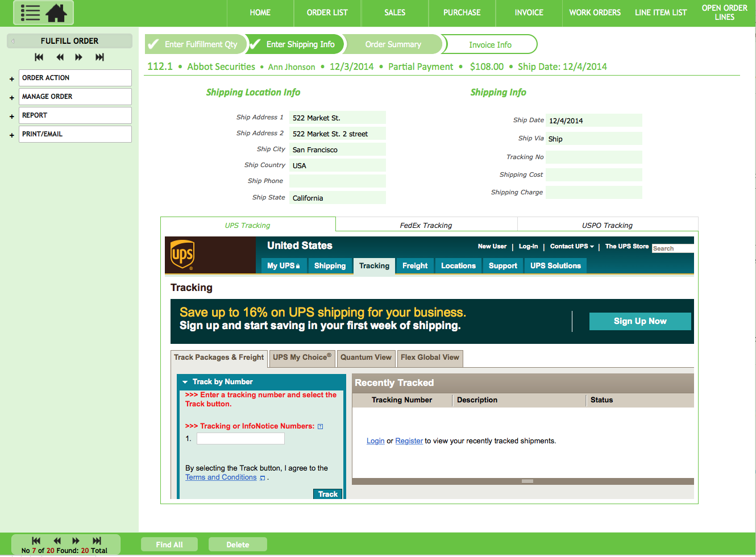Switch to USPO Tracking tab
Screen dimensions: 756x557
pyautogui.click(x=607, y=225)
